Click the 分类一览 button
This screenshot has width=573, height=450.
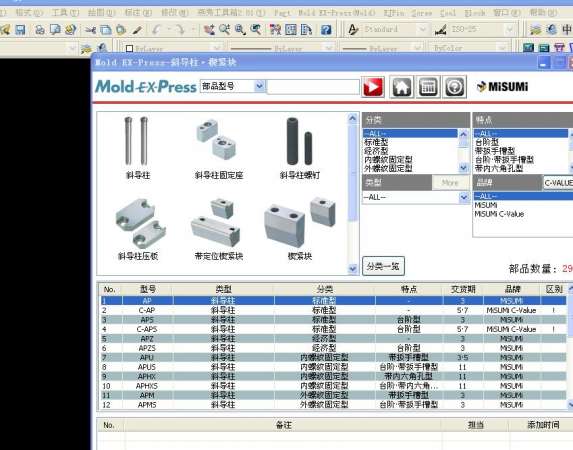(383, 266)
